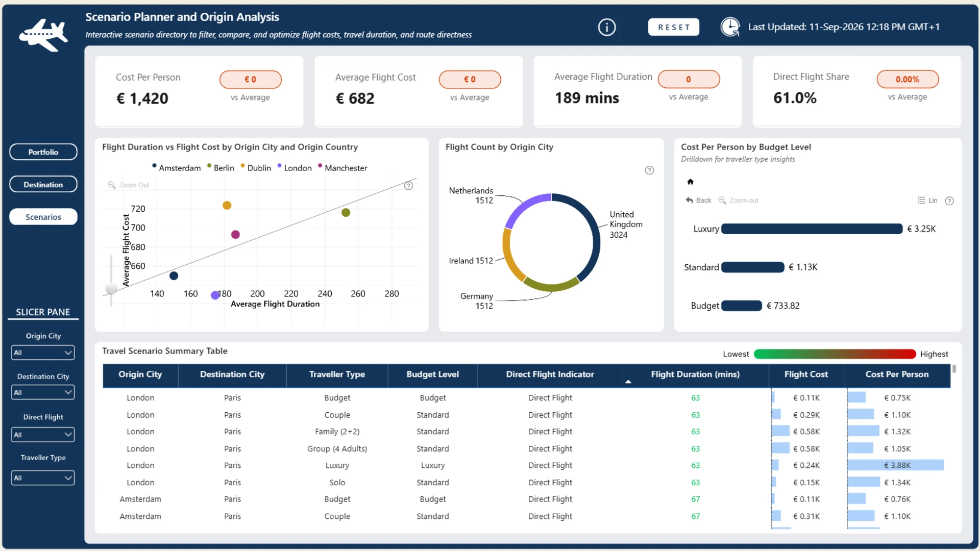Image resolution: width=980 pixels, height=551 pixels.
Task: Select the magenta Manchester scatter point
Action: 235,235
